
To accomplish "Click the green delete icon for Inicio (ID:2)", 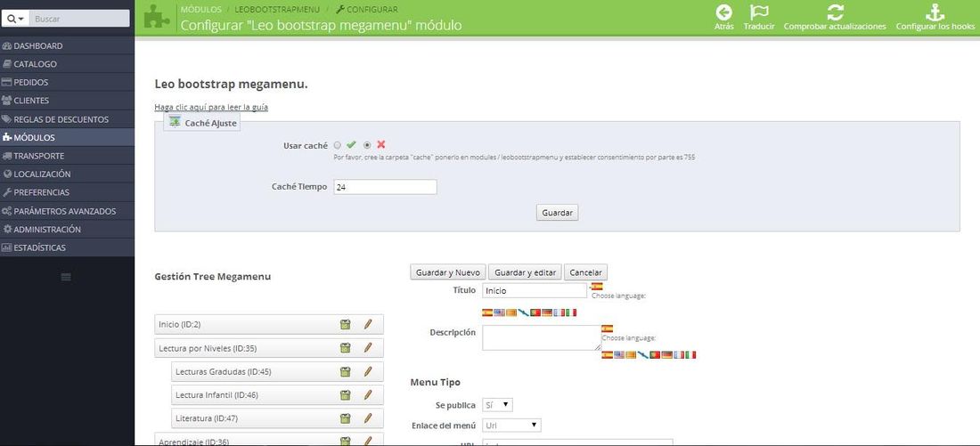I will coord(345,324).
